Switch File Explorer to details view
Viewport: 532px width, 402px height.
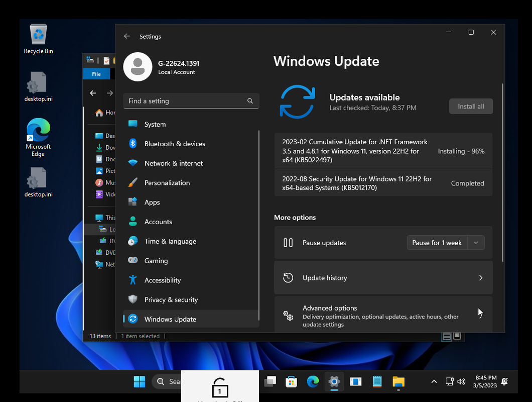pyautogui.click(x=447, y=336)
